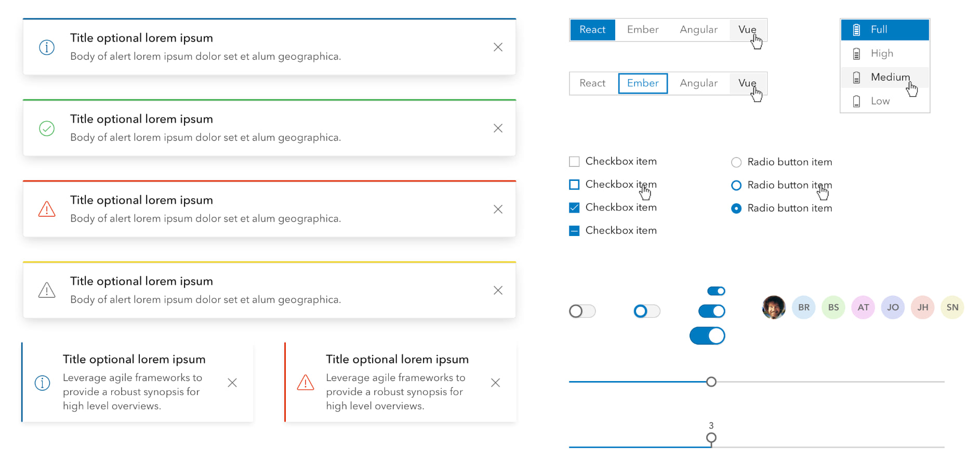Image resolution: width=980 pixels, height=471 pixels.
Task: Click the BR avatar badge
Action: click(x=803, y=308)
